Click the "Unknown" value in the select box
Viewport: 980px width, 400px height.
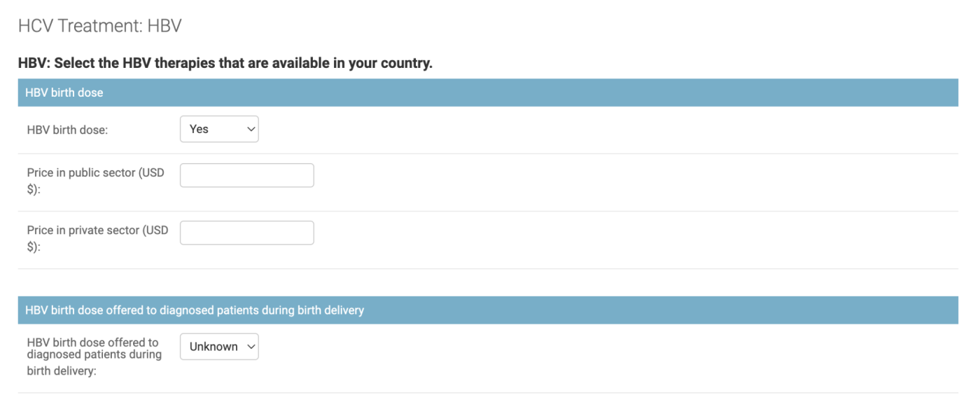coord(213,347)
